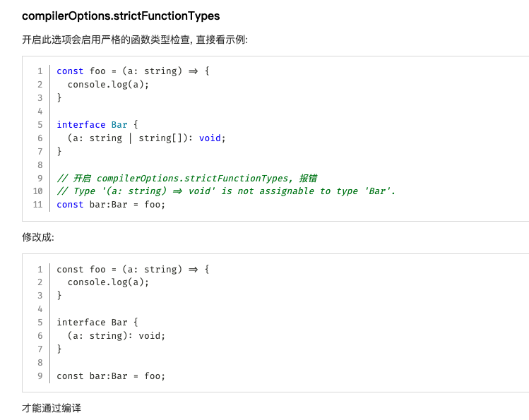Click line number 10 in the gutter
Viewport: 529px width, 420px height.
pos(38,191)
